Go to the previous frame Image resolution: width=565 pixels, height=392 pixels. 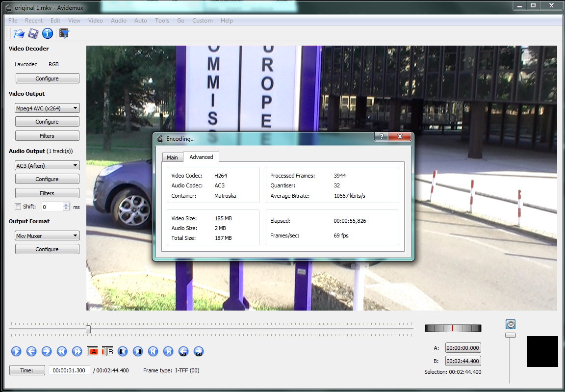point(31,351)
